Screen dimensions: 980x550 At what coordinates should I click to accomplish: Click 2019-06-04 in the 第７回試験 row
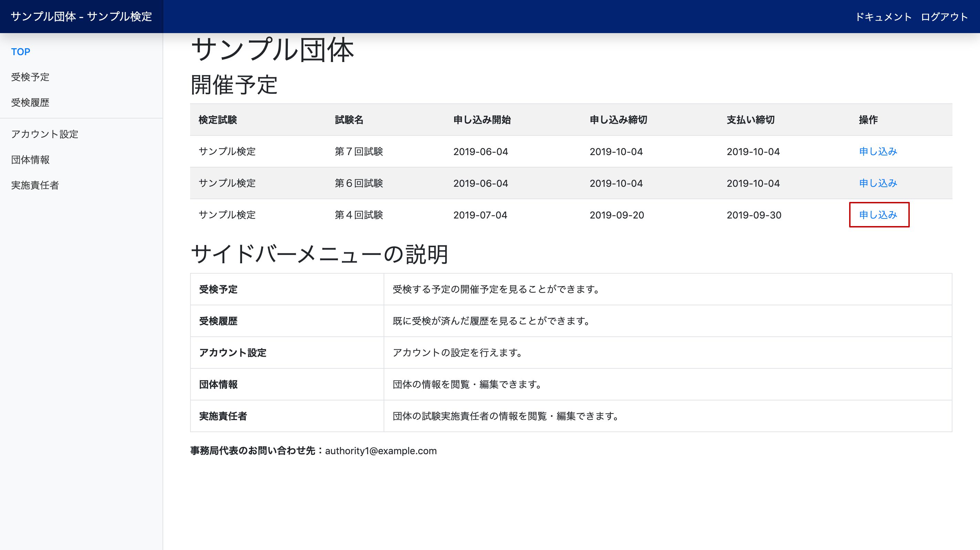click(480, 152)
